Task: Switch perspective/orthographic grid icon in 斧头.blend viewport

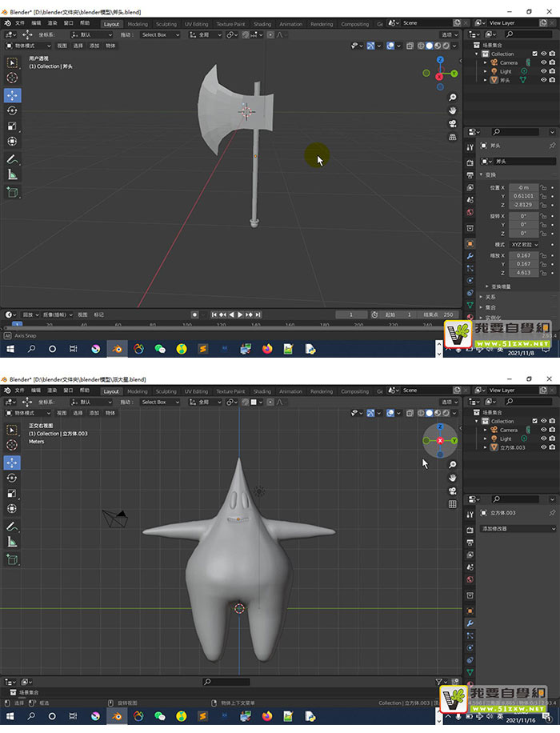Action: click(453, 137)
